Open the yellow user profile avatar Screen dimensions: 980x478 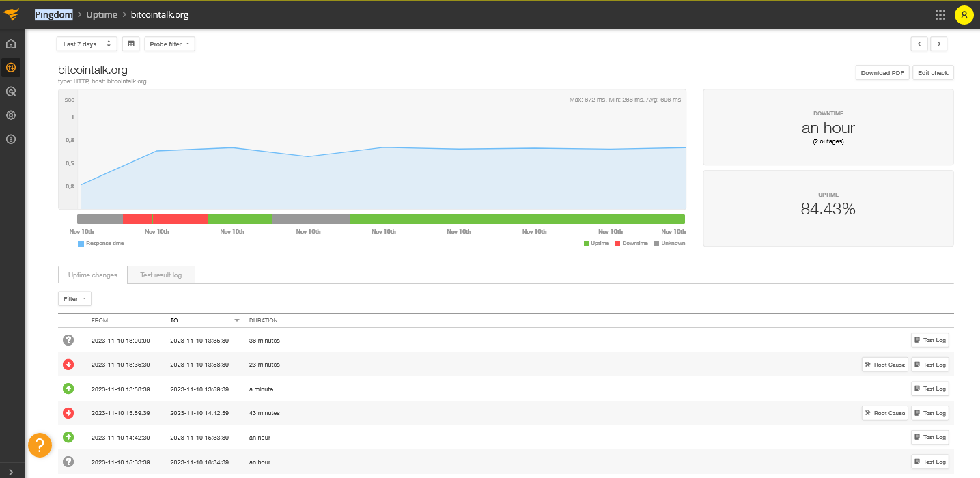pyautogui.click(x=964, y=14)
